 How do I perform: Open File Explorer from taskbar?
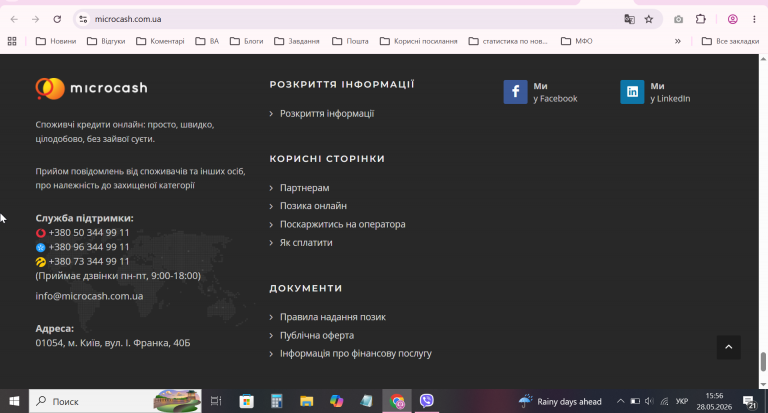(307, 401)
